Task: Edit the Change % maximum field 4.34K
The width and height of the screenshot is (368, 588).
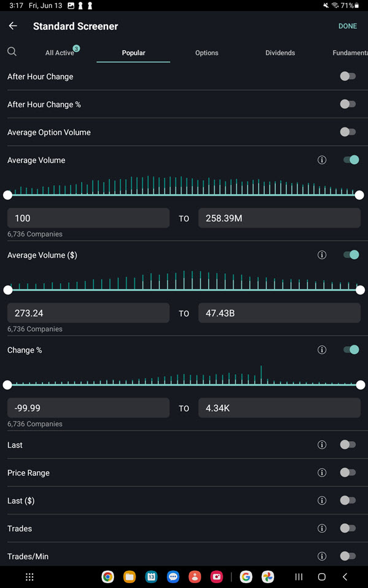Action: [x=280, y=408]
